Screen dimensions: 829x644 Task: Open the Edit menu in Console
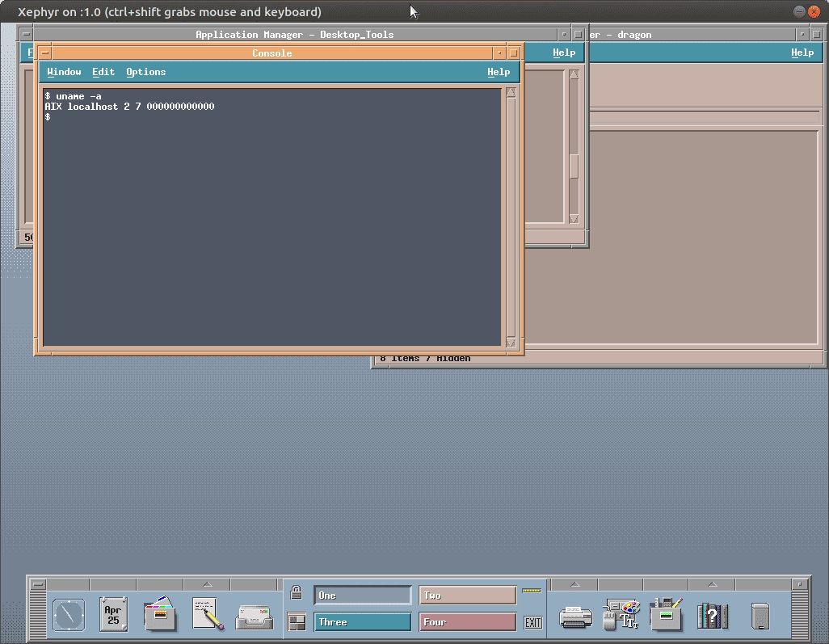(103, 72)
